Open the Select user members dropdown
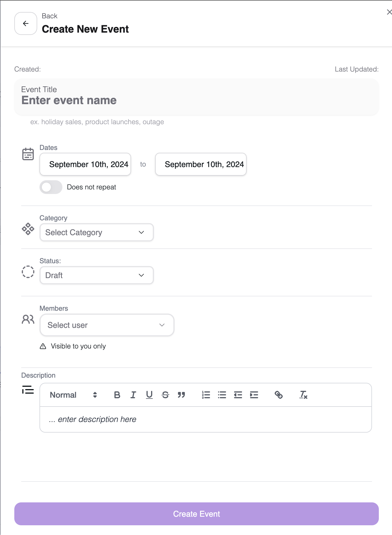 107,325
